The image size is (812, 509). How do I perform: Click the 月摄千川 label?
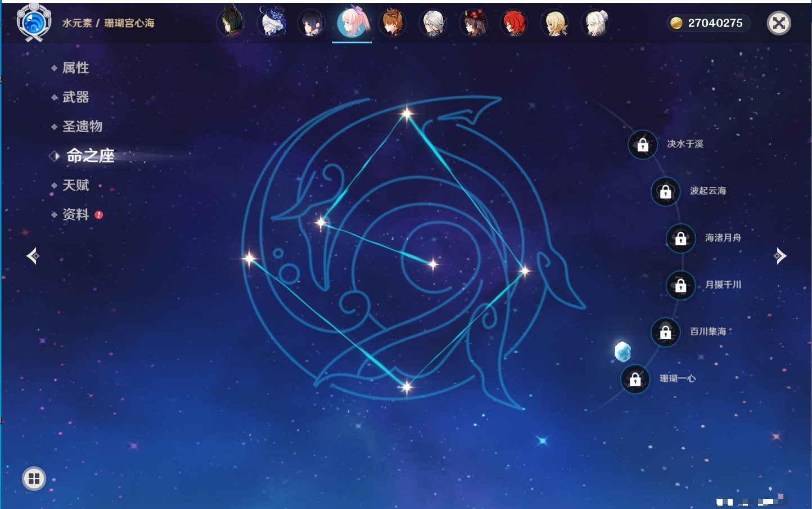[723, 285]
